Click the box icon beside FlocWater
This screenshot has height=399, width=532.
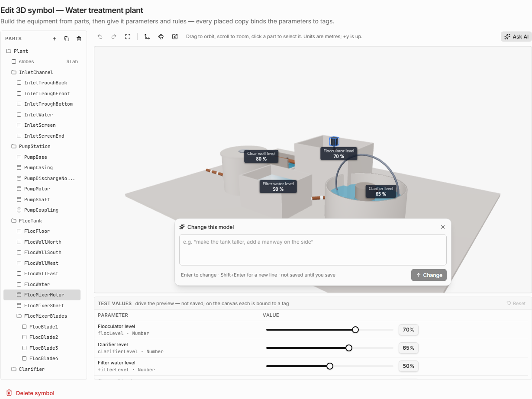click(19, 284)
